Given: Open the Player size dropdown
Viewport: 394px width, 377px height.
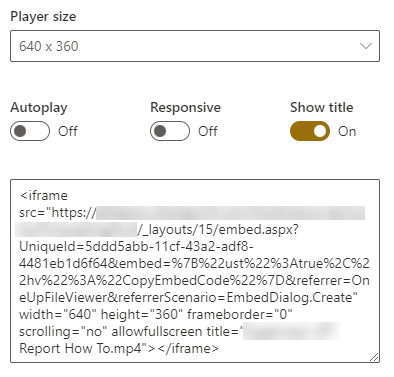Looking at the screenshot, I should (195, 46).
